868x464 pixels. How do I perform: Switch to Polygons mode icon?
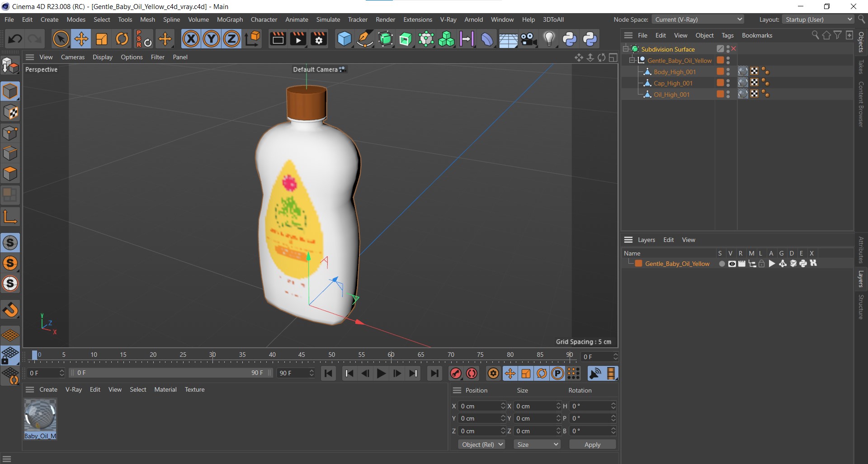[10, 174]
